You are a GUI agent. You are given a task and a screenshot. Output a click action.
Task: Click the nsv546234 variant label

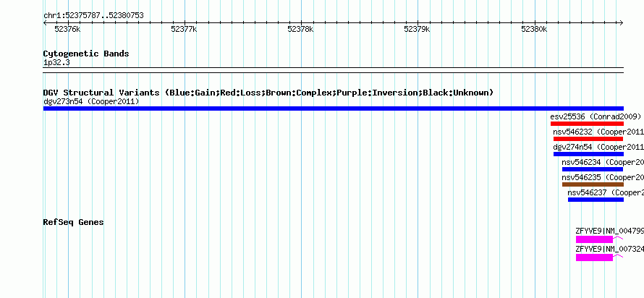[x=603, y=162]
